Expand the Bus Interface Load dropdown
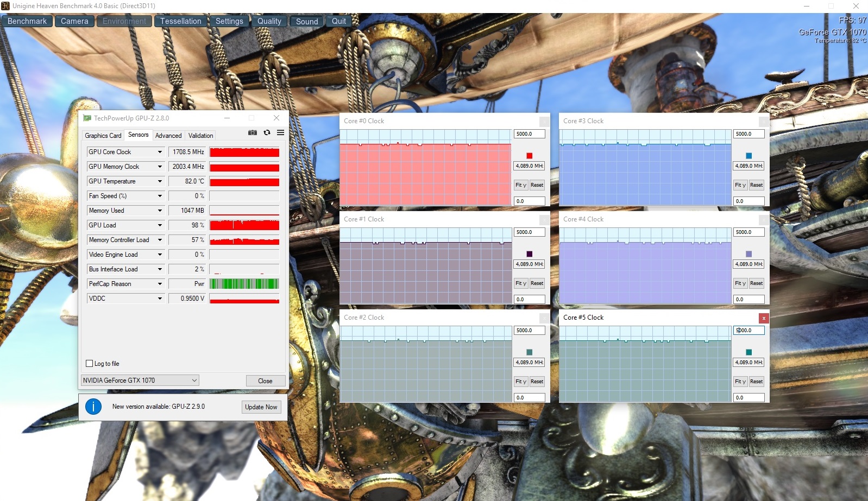The height and width of the screenshot is (501, 868). click(160, 269)
